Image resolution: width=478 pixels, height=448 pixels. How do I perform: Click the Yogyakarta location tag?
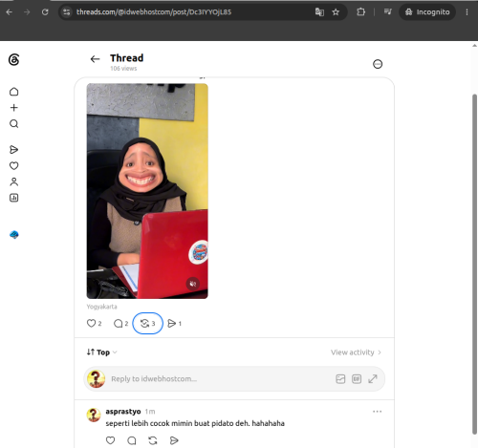pyautogui.click(x=101, y=307)
